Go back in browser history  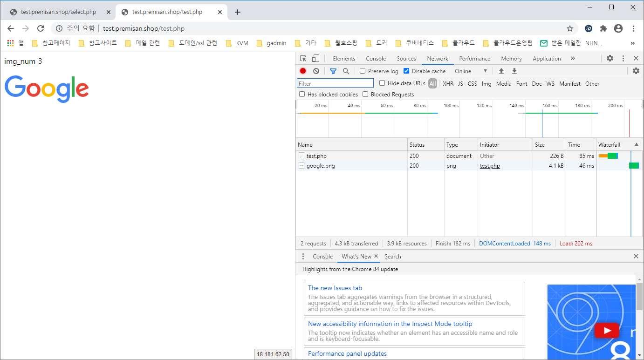11,28
